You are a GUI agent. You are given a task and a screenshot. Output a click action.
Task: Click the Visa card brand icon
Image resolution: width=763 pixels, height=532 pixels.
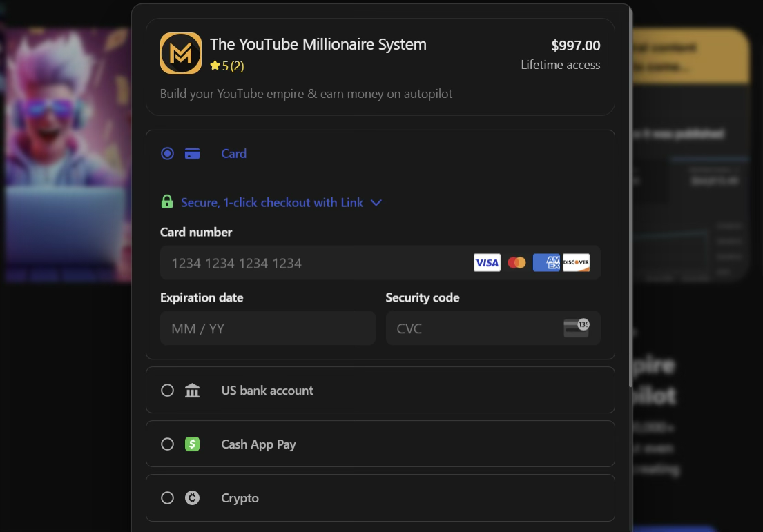487,263
